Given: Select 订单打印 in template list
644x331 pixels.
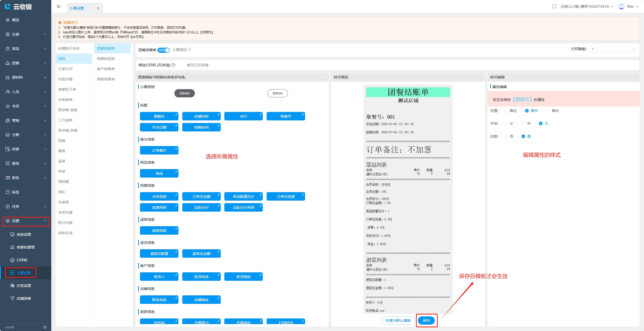Looking at the screenshot, I should [65, 69].
